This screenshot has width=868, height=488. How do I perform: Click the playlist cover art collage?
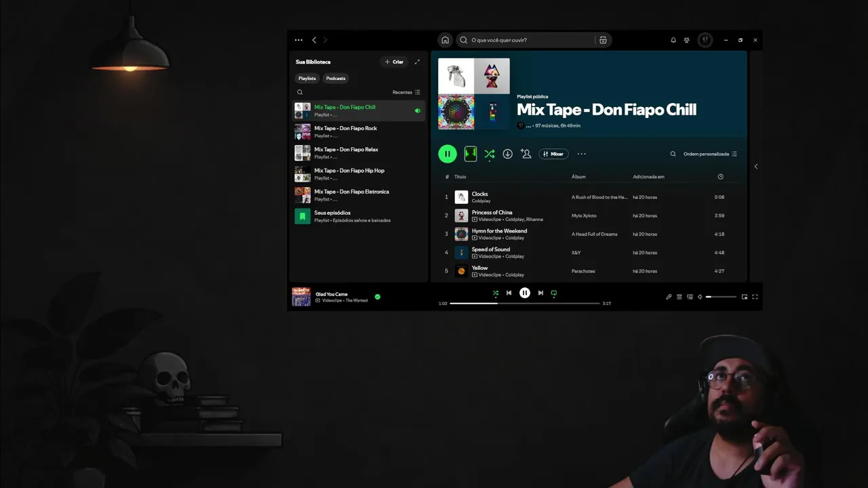(474, 94)
